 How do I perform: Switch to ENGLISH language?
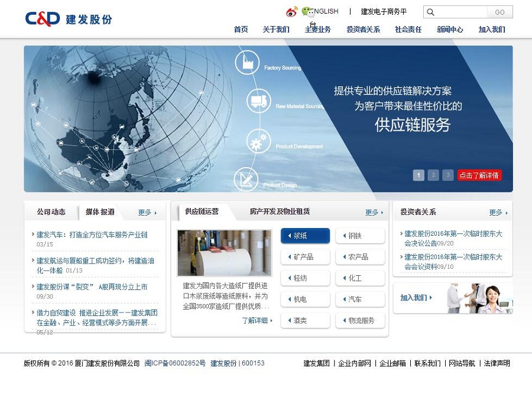click(324, 12)
